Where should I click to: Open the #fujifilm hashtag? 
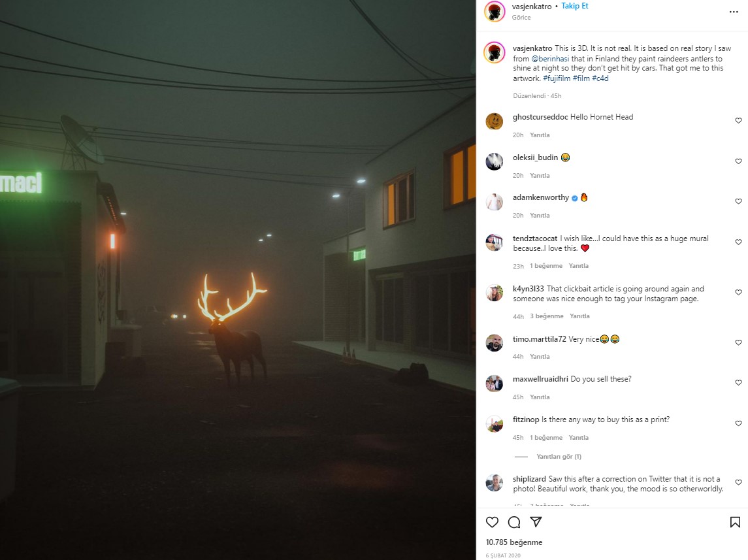click(556, 78)
